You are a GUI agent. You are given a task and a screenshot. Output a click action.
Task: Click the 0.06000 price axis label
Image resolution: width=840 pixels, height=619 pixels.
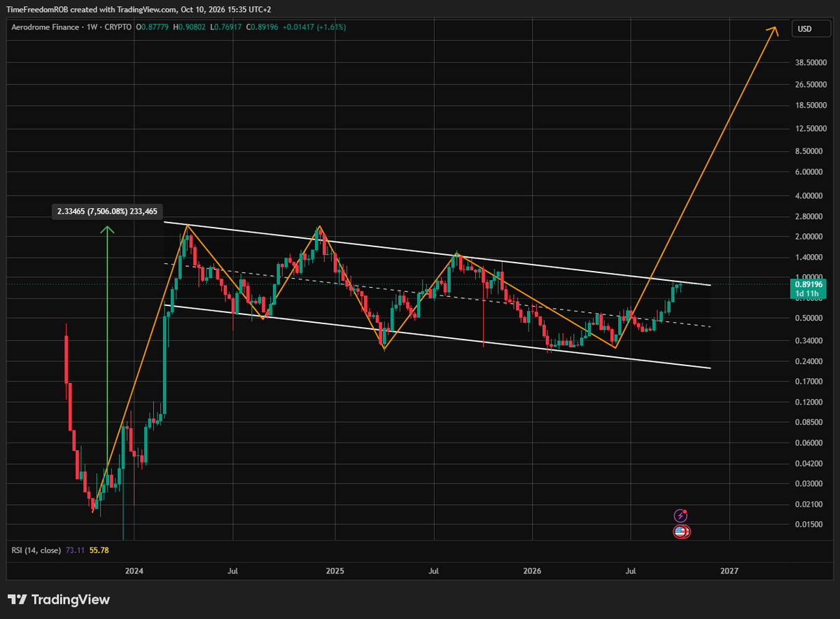point(808,443)
